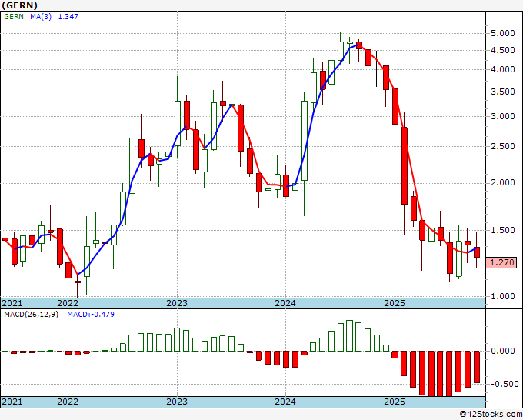Click the 1.500 price axis label
The image size is (523, 420).
pos(503,230)
